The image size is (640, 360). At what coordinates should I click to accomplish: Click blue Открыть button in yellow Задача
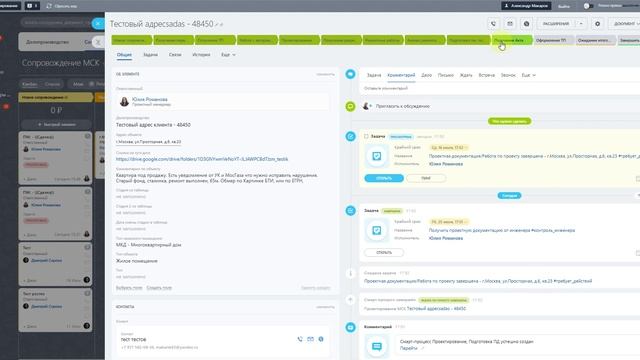pyautogui.click(x=384, y=178)
